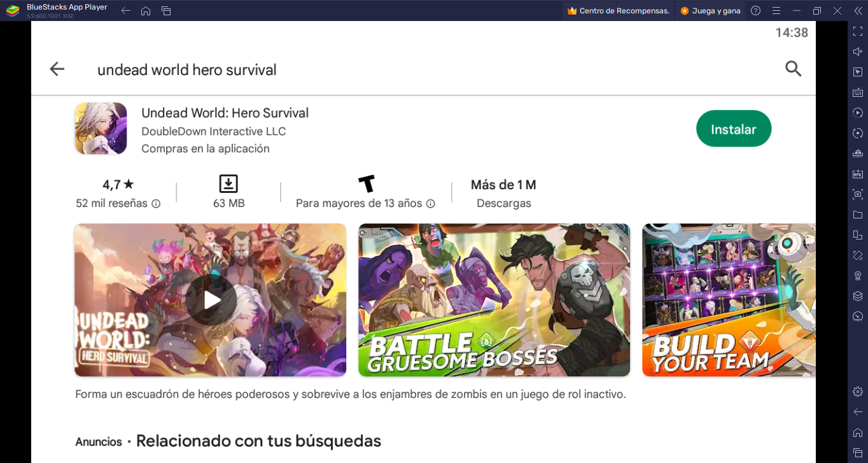Click the Más de 1 M downloads text
Screen dimensions: 868x463
click(503, 185)
